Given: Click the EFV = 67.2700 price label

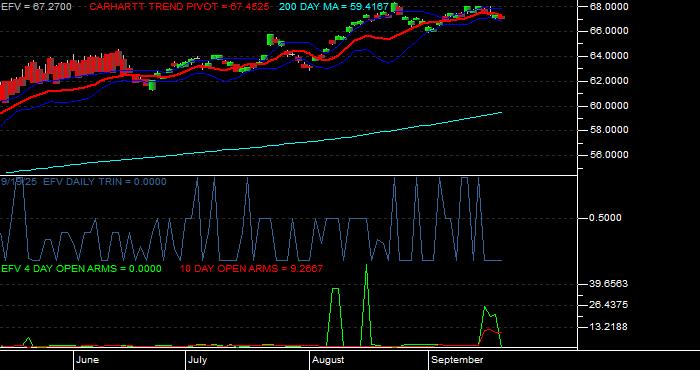Looking at the screenshot, I should 36,7.
